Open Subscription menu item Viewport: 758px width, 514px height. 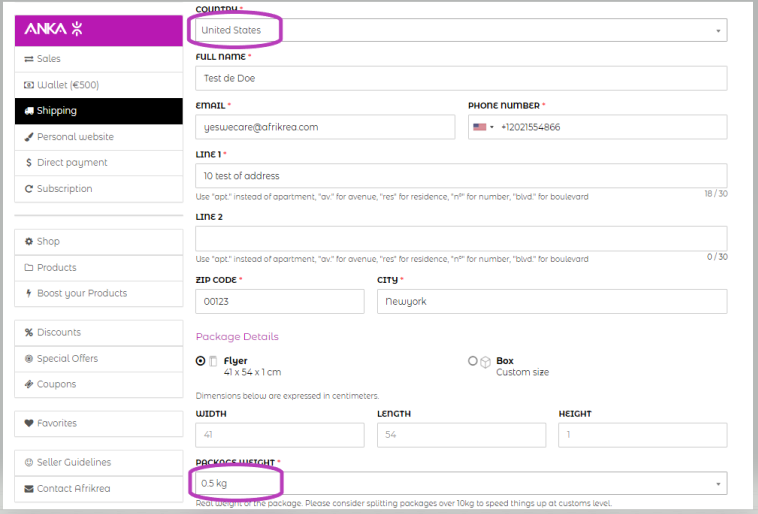(x=99, y=189)
